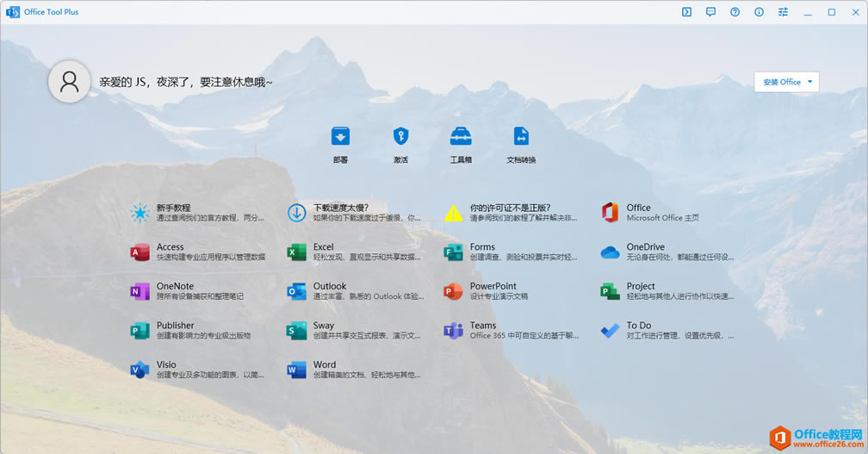Click the To Do checkmark icon

[x=610, y=331]
